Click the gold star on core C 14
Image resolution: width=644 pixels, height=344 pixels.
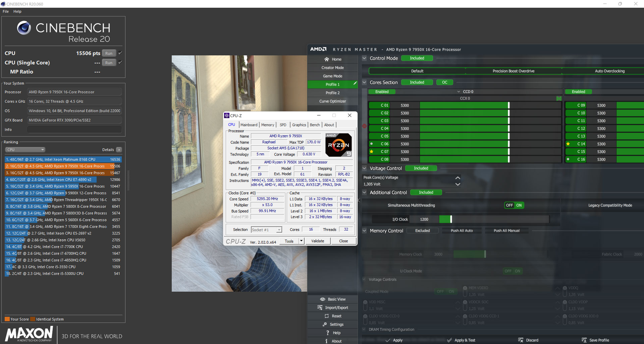click(x=568, y=144)
